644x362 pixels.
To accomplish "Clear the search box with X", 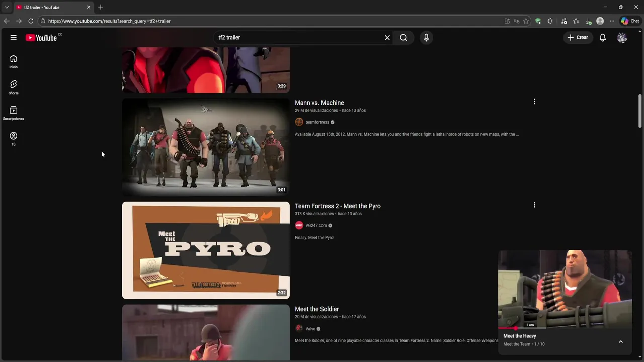I will pos(387,38).
